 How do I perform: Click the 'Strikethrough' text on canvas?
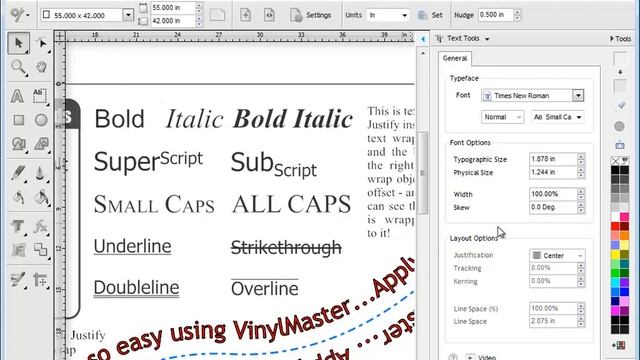[x=286, y=247]
